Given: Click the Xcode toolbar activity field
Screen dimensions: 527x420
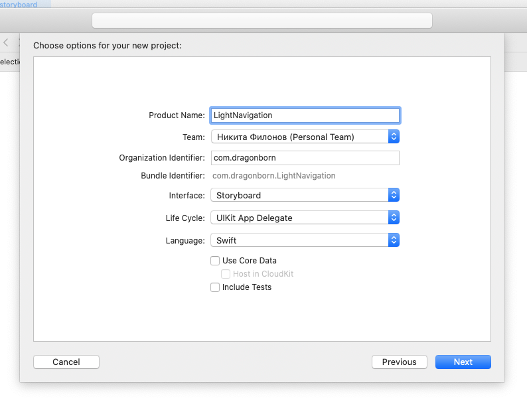Looking at the screenshot, I should click(262, 21).
